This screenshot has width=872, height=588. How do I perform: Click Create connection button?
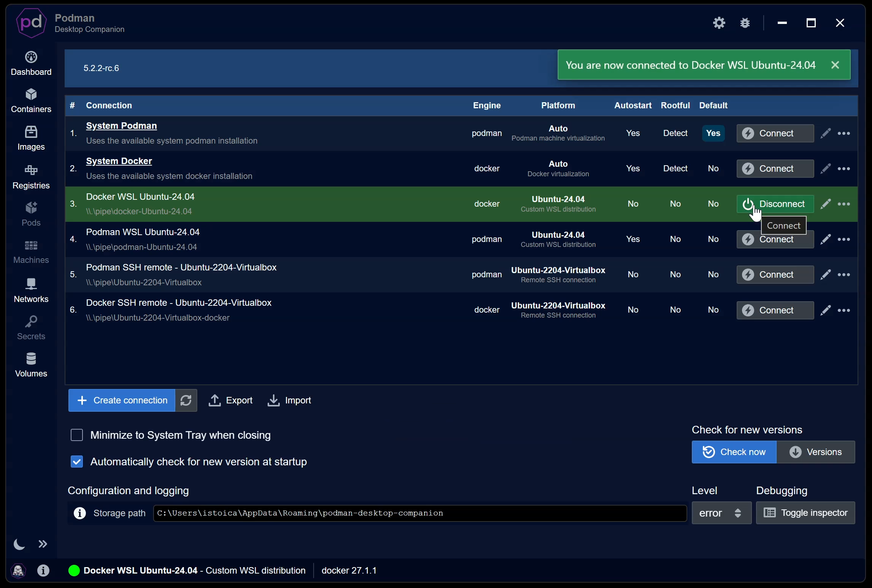[x=122, y=400]
